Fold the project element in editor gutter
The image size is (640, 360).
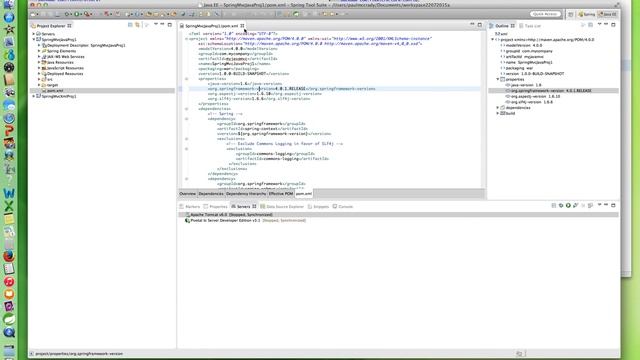187,39
